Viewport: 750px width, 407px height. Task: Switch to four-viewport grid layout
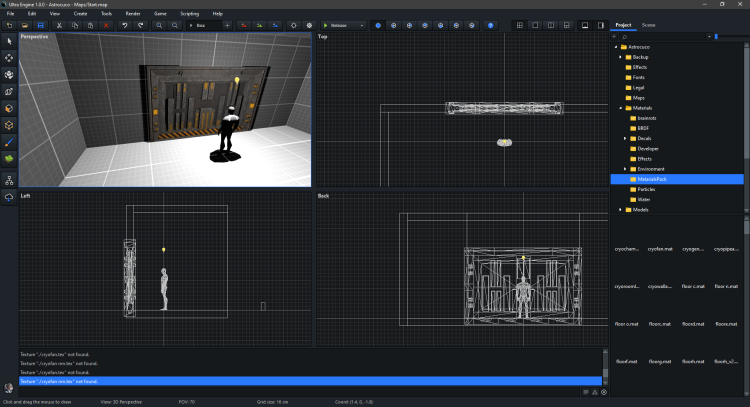tap(520, 24)
